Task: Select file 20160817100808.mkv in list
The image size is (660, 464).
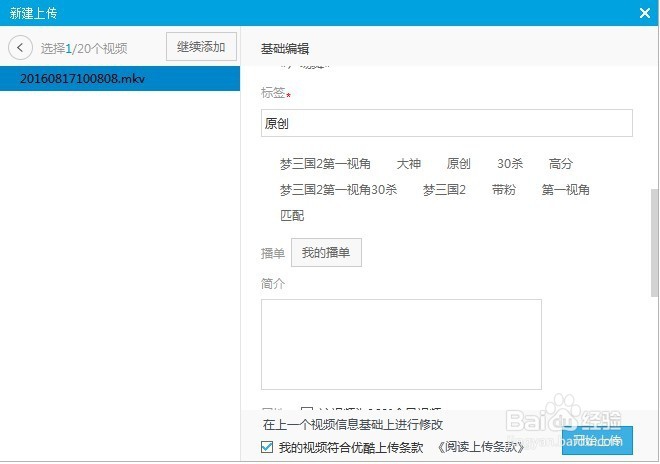Action: point(120,78)
